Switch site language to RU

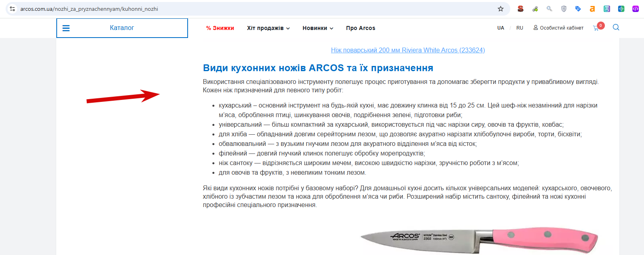pos(519,28)
